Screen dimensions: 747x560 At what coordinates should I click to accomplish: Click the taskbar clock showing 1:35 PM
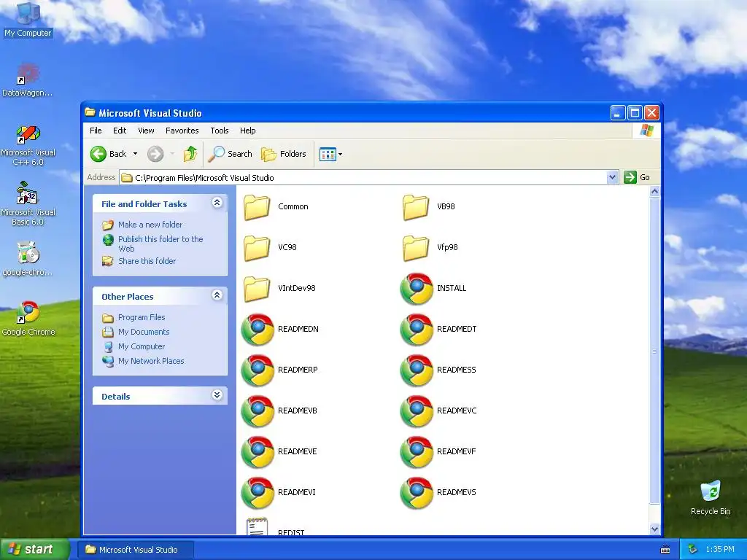point(720,550)
